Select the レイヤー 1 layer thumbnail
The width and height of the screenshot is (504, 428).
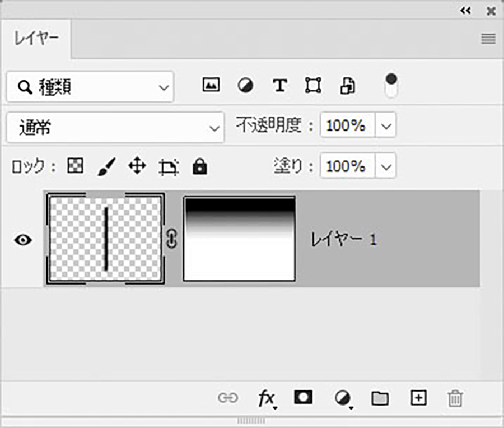coord(106,238)
